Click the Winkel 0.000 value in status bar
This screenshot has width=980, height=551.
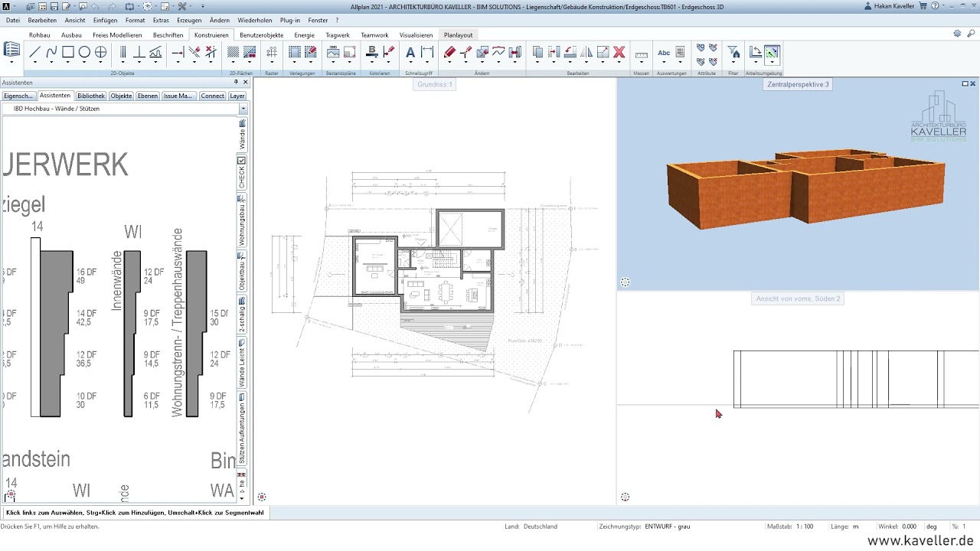point(909,527)
